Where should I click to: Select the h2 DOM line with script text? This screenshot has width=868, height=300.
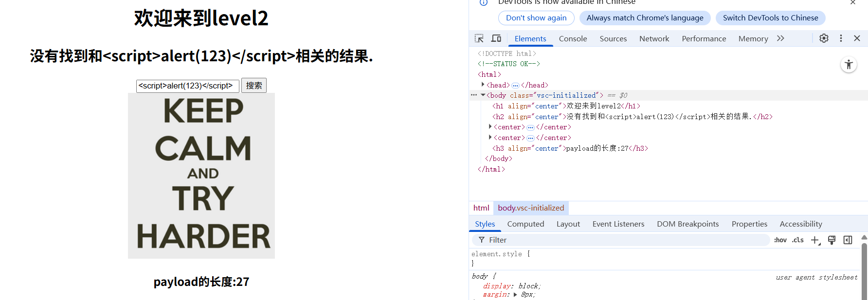coord(633,117)
